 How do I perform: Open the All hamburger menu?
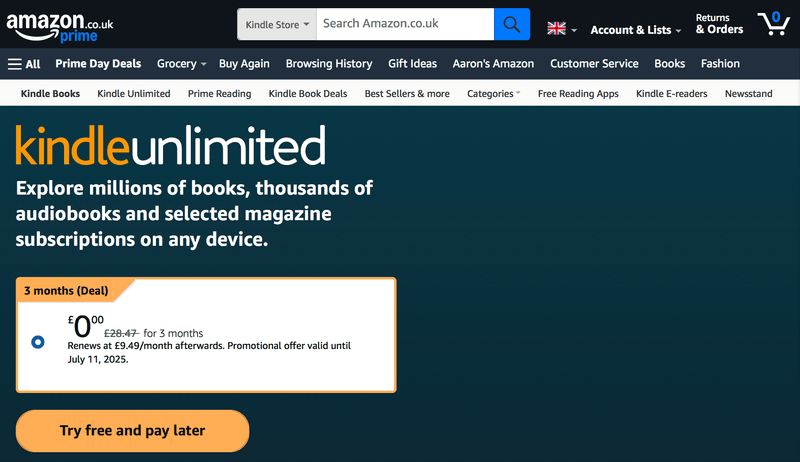[x=24, y=64]
